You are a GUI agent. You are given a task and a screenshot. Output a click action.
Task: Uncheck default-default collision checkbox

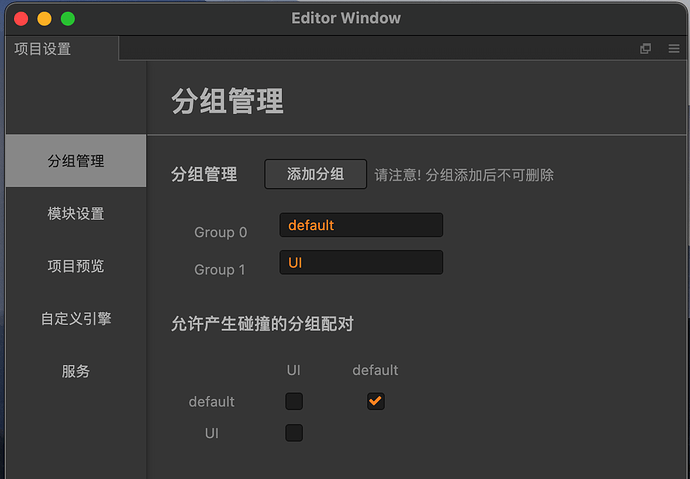pos(376,401)
